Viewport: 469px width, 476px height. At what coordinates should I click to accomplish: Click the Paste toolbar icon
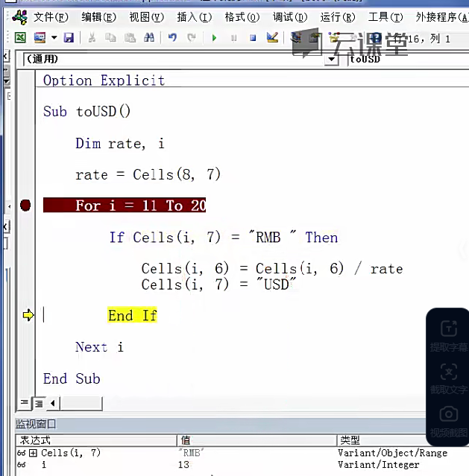coord(130,38)
